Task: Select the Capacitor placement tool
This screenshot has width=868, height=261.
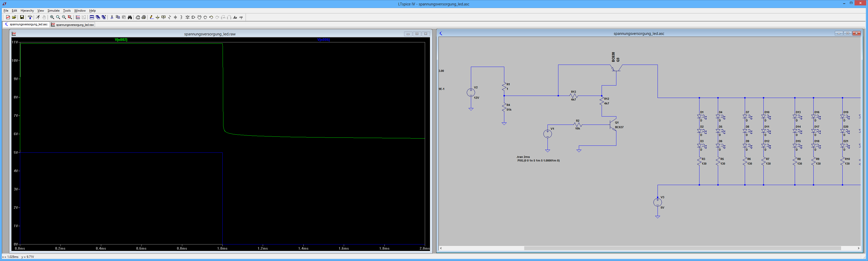Action: pos(175,17)
